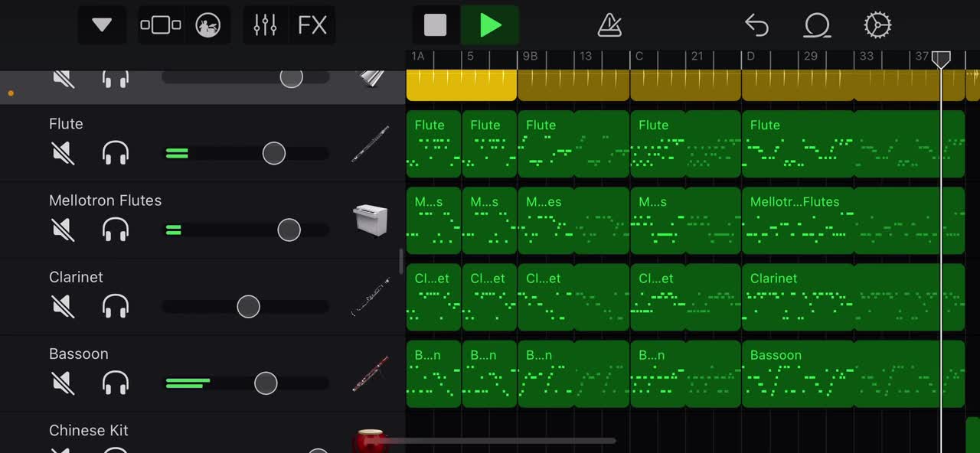
Task: Select the B...n region at section C
Action: 685,373
